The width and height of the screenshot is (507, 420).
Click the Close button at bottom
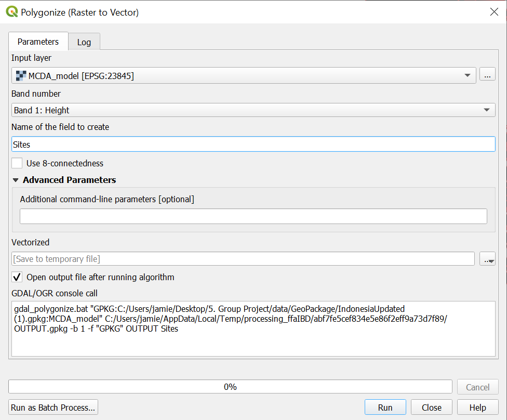click(x=431, y=408)
